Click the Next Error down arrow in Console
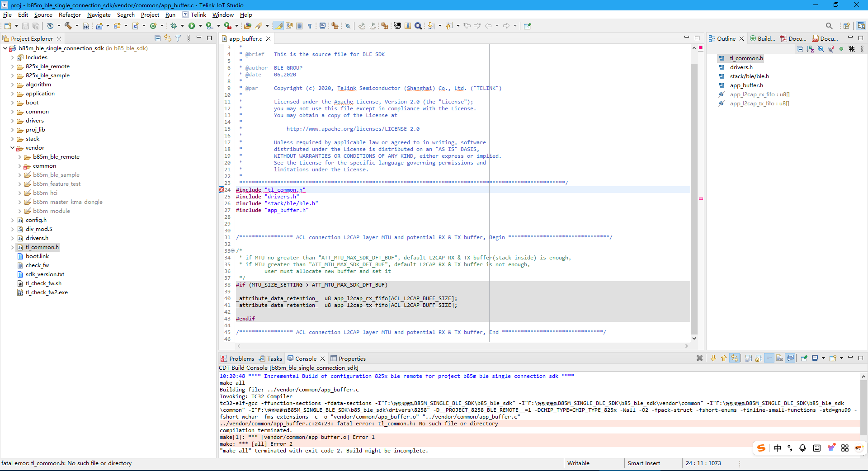This screenshot has height=471, width=868. coord(713,358)
